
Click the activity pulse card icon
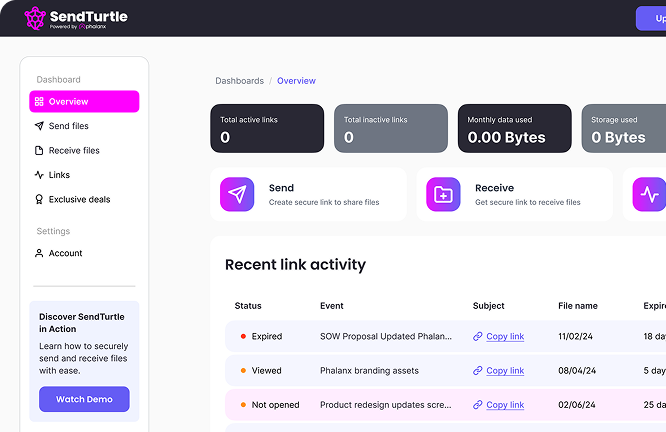coord(649,194)
